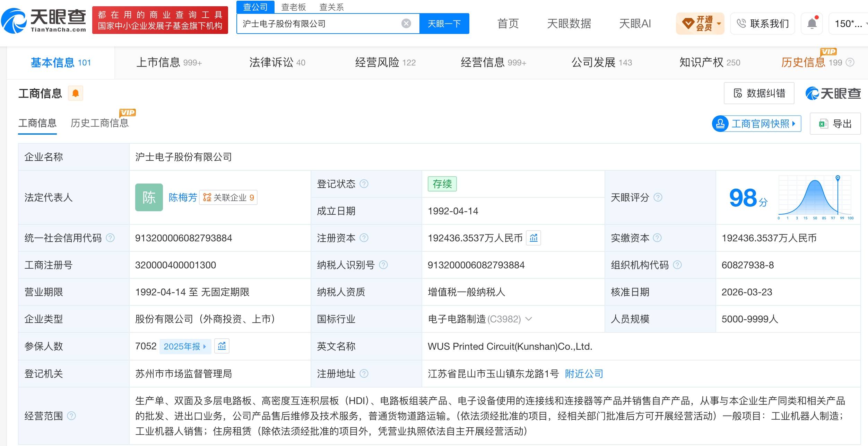Screen dimensions: 868x446
Task: Click the TianYanCha logo in header
Action: (44, 20)
